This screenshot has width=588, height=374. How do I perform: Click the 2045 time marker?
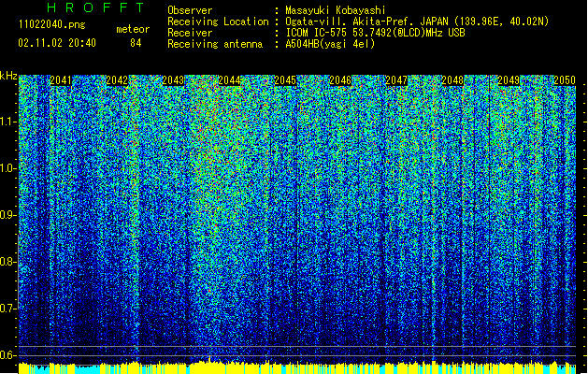tap(285, 80)
